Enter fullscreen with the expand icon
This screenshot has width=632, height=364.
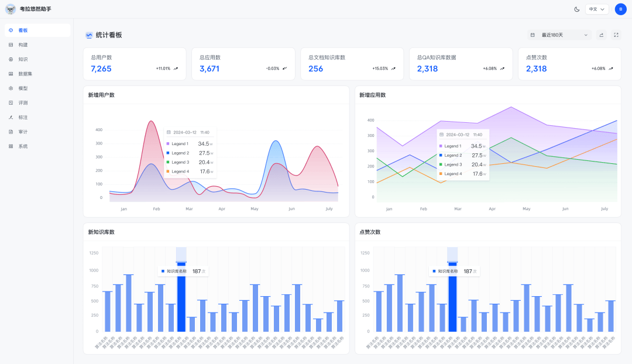pyautogui.click(x=616, y=35)
